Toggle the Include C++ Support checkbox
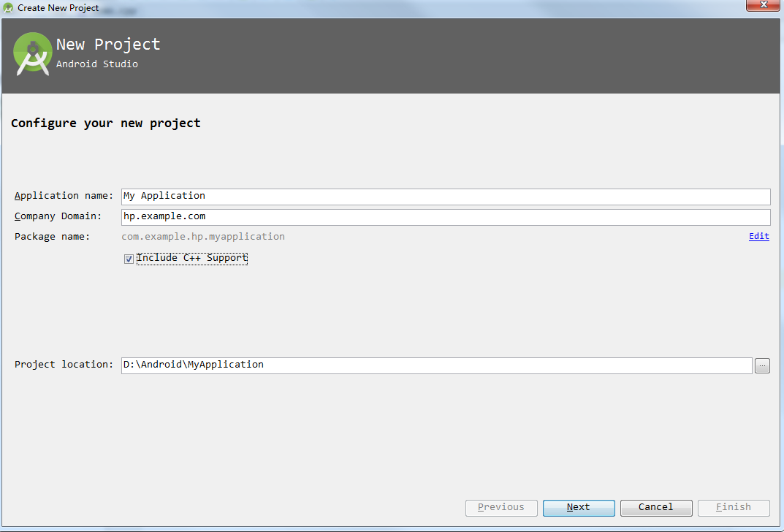Screen dimensions: 784x532 click(129, 259)
